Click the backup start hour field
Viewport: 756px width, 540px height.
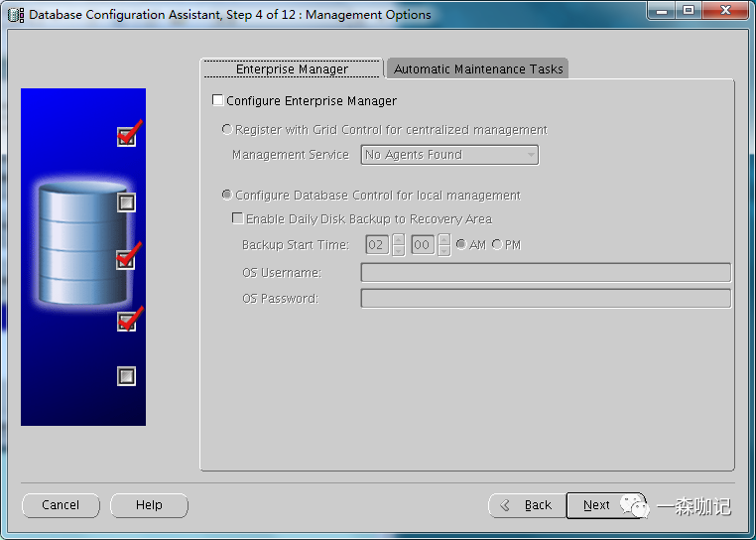coord(377,245)
